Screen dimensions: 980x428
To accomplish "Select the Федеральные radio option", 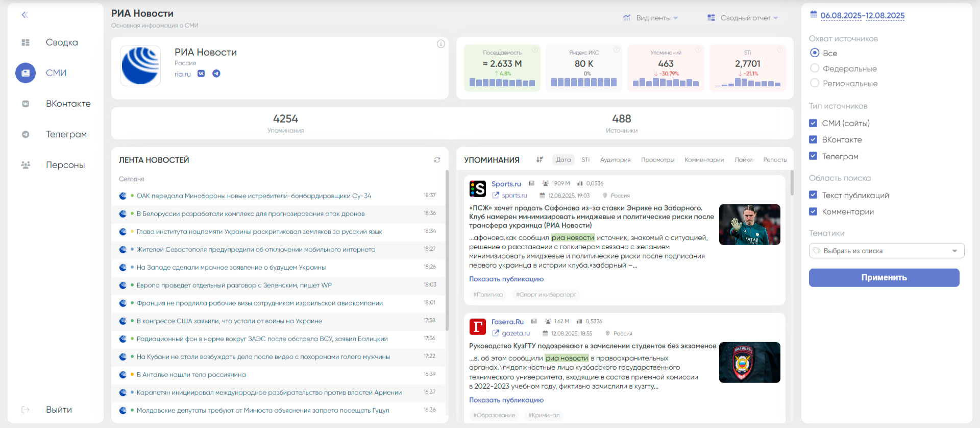I will click(x=815, y=68).
